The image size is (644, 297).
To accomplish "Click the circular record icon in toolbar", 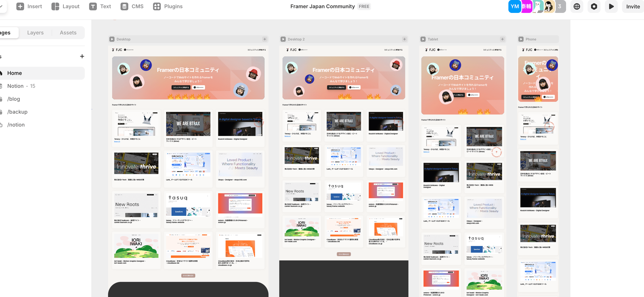I will 594,6.
